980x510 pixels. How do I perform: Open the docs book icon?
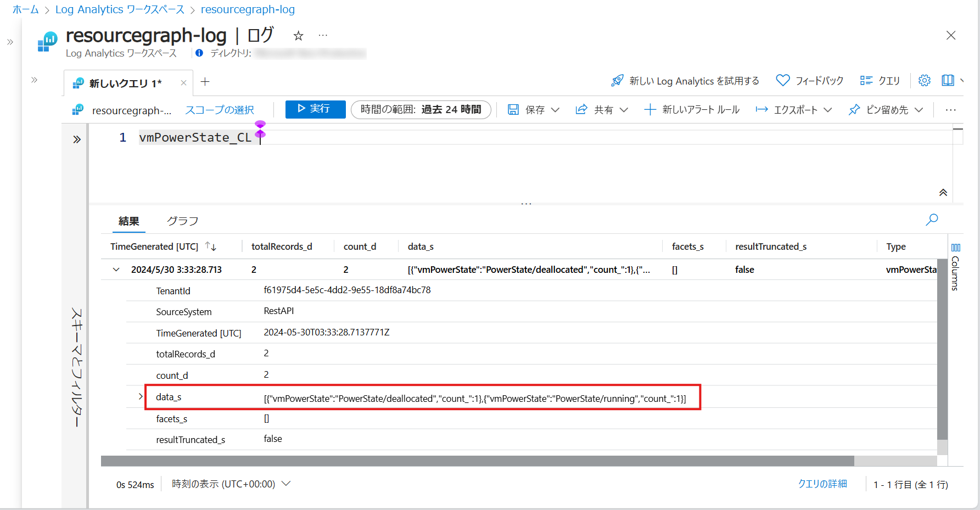(x=948, y=80)
